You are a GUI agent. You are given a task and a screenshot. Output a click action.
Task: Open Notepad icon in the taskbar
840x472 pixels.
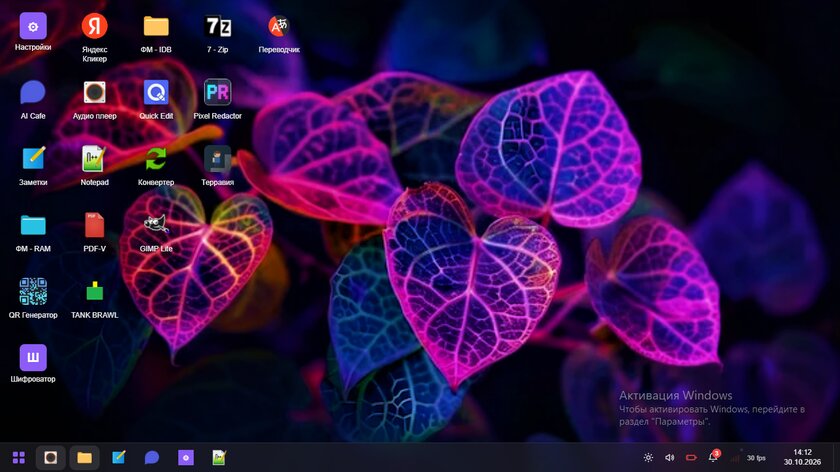point(219,458)
